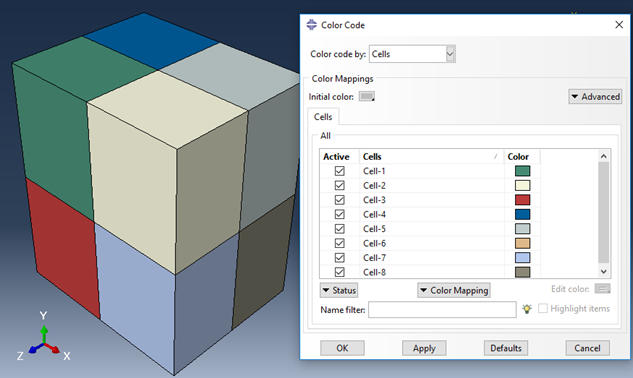The width and height of the screenshot is (633, 378).
Task: Open the Color code by dropdown
Action: pos(412,54)
